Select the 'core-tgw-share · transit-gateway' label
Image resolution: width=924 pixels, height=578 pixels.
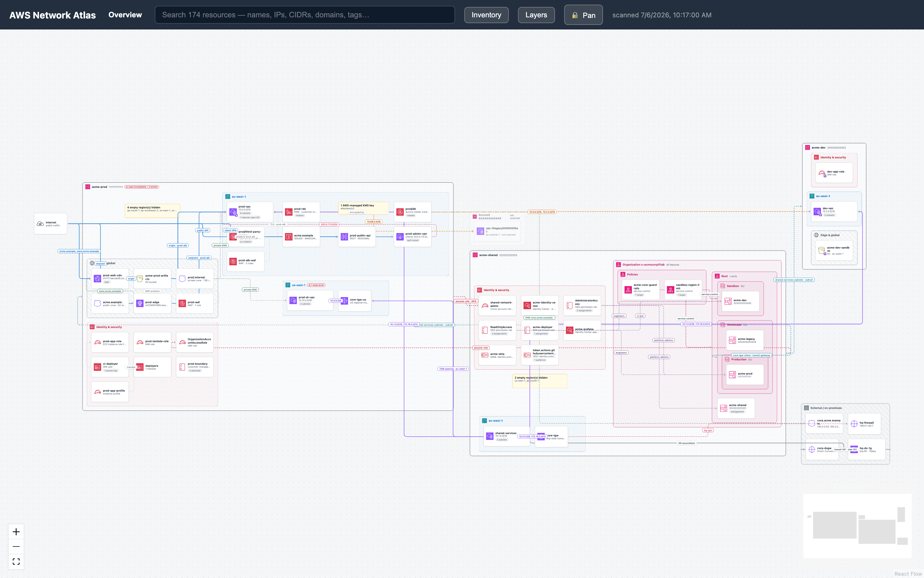click(751, 355)
